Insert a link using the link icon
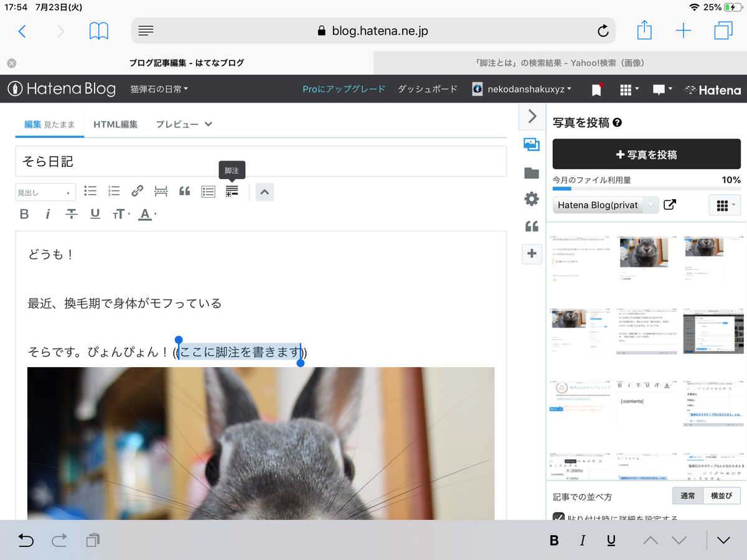The image size is (747, 560). (x=137, y=191)
